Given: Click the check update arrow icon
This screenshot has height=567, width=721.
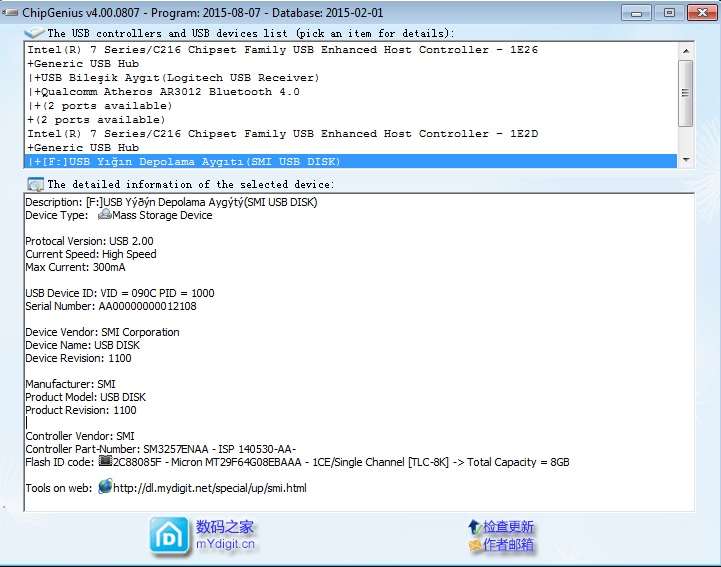Looking at the screenshot, I should (x=475, y=527).
